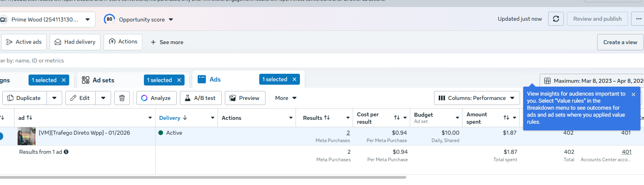Click the Create a view button
The image size is (644, 185).
(x=620, y=42)
